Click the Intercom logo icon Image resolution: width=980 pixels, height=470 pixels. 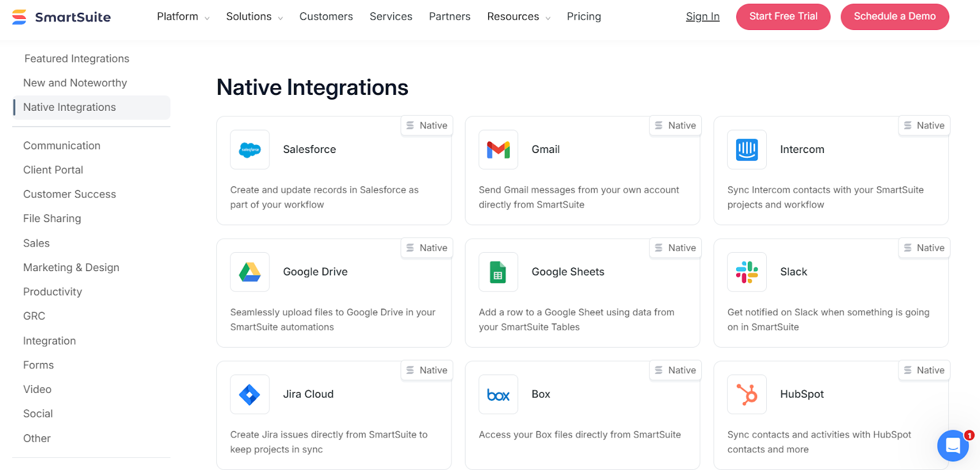[747, 149]
